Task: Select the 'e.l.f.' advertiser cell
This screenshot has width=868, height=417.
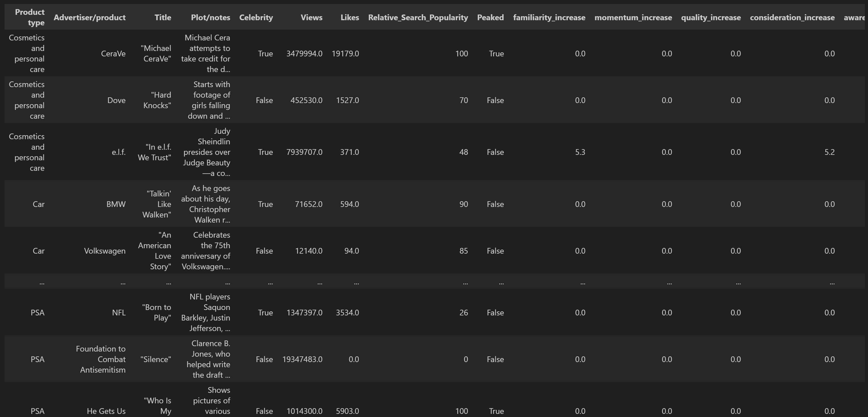Action: (x=119, y=152)
